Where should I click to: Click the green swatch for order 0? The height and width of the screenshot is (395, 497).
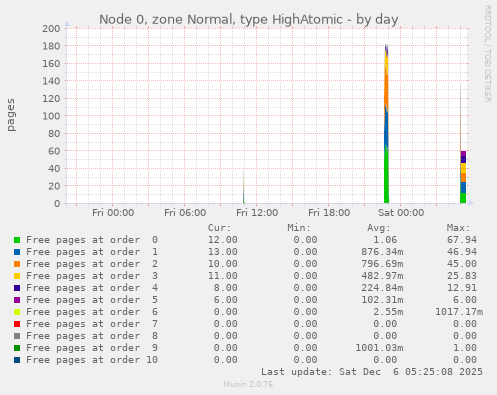click(x=17, y=240)
